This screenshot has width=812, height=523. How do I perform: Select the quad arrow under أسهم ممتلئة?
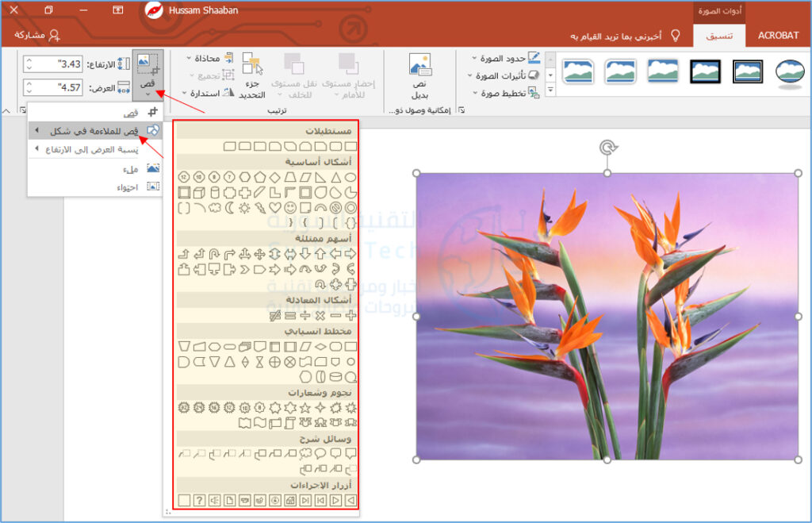point(259,254)
